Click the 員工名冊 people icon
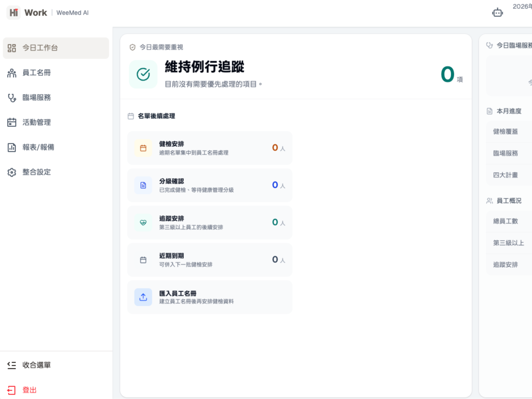532x399 pixels. (x=12, y=73)
